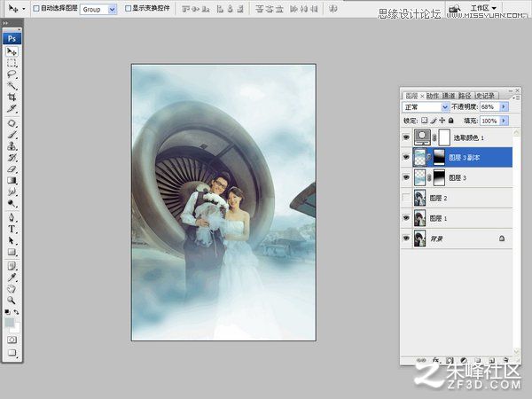This screenshot has width=532, height=399.
Task: Select the Blur tool
Action: (12, 192)
